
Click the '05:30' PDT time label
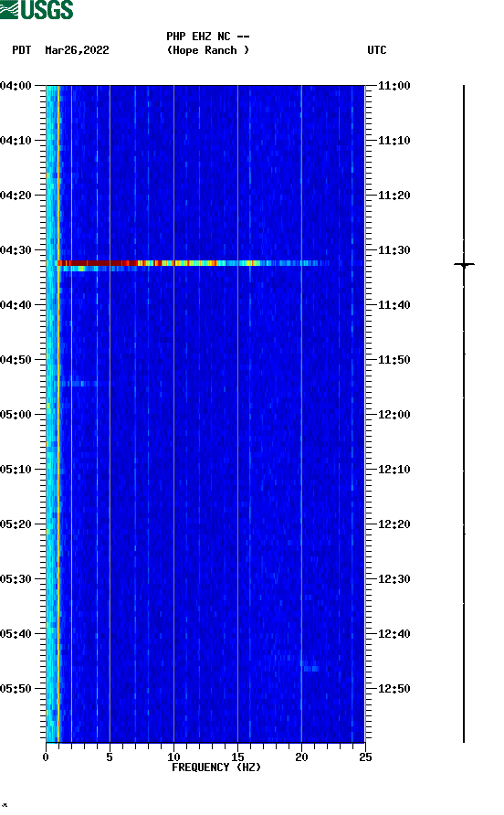tap(16, 579)
